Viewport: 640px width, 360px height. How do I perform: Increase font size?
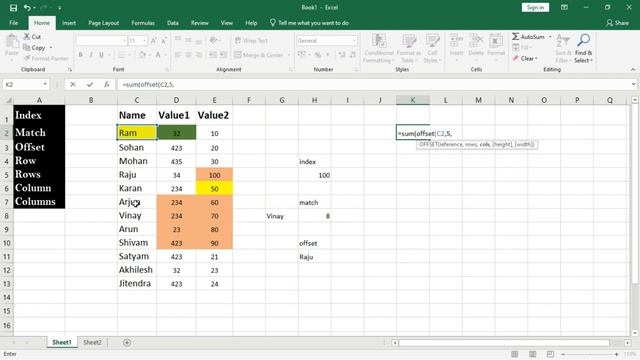click(153, 40)
